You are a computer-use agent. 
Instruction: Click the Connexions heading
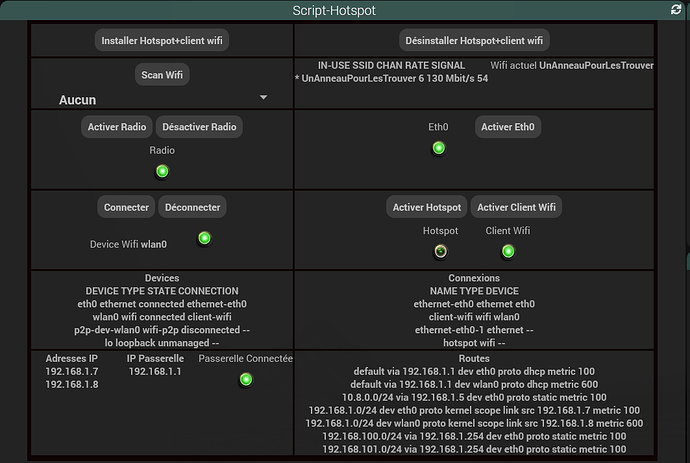click(x=474, y=278)
